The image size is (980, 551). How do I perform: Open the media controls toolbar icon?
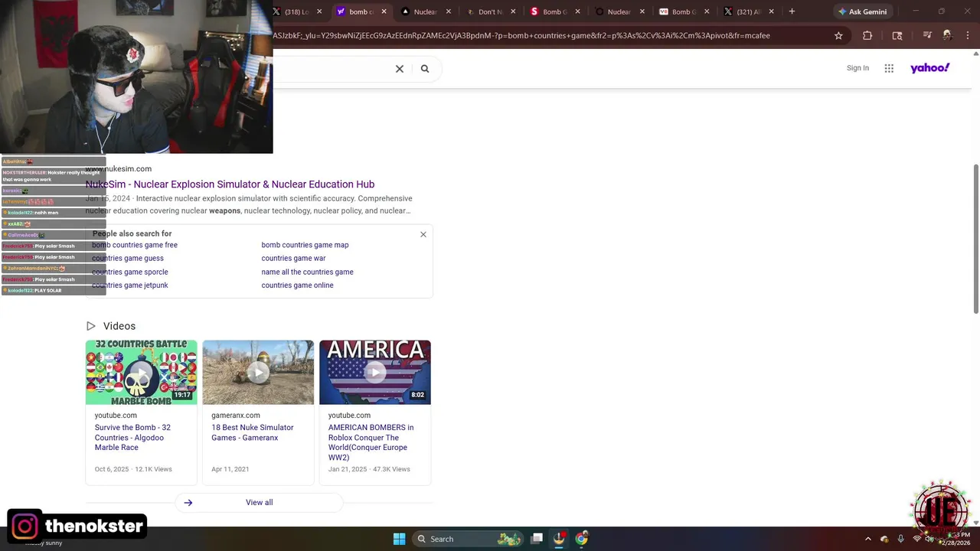coord(927,35)
